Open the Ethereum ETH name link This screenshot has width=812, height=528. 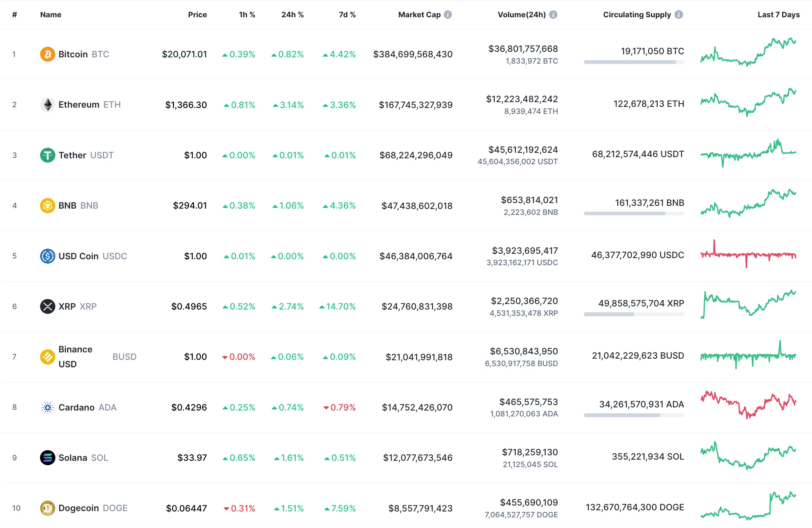point(79,104)
